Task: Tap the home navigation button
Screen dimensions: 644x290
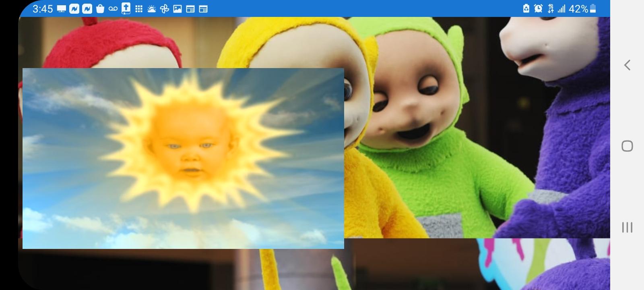Action: pyautogui.click(x=627, y=146)
